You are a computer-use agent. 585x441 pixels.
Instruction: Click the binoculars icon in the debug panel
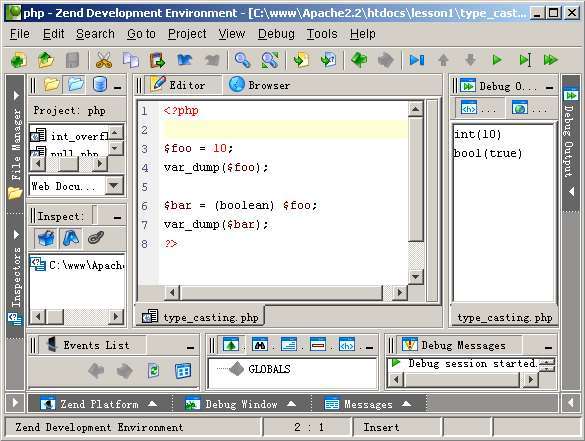[x=260, y=344]
